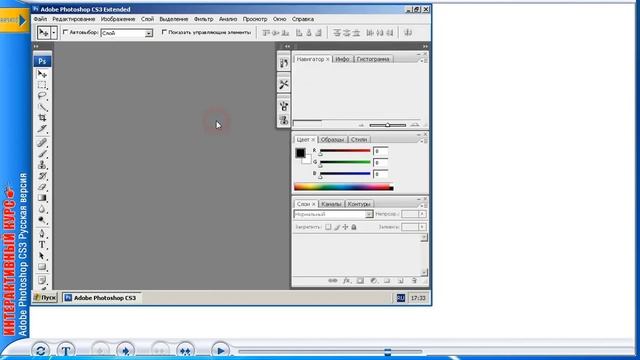Click the play button in lesson player
The width and height of the screenshot is (640, 360).
tap(220, 351)
